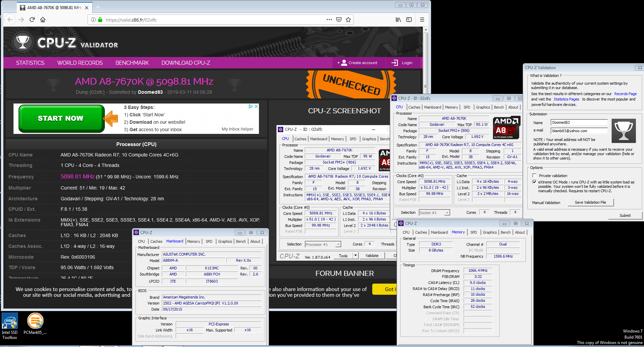The width and height of the screenshot is (644, 347).
Task: Open the Statistics Pages link
Action: point(566,99)
